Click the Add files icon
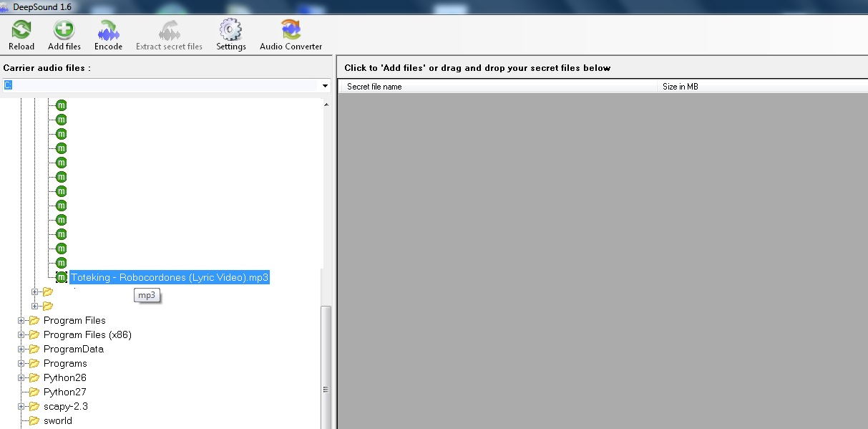868x429 pixels. coord(64,31)
